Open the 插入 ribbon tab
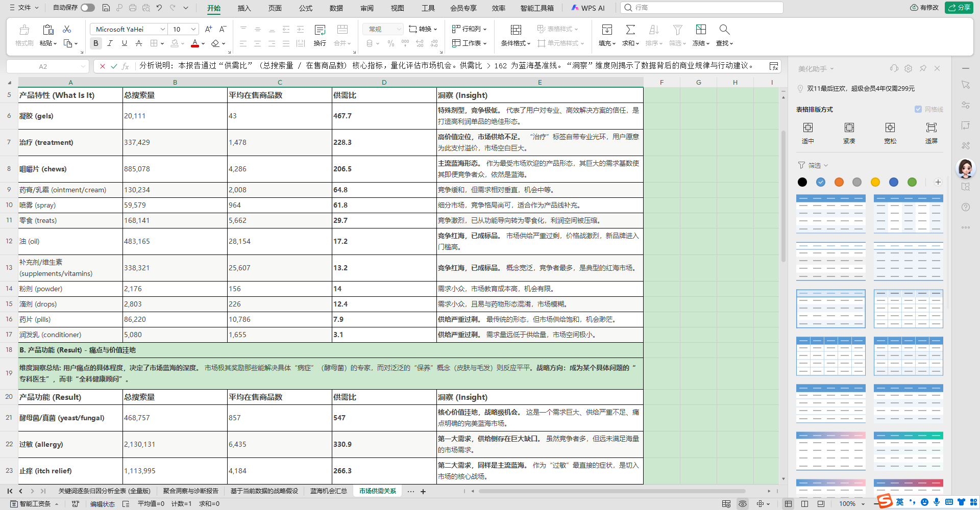 244,8
